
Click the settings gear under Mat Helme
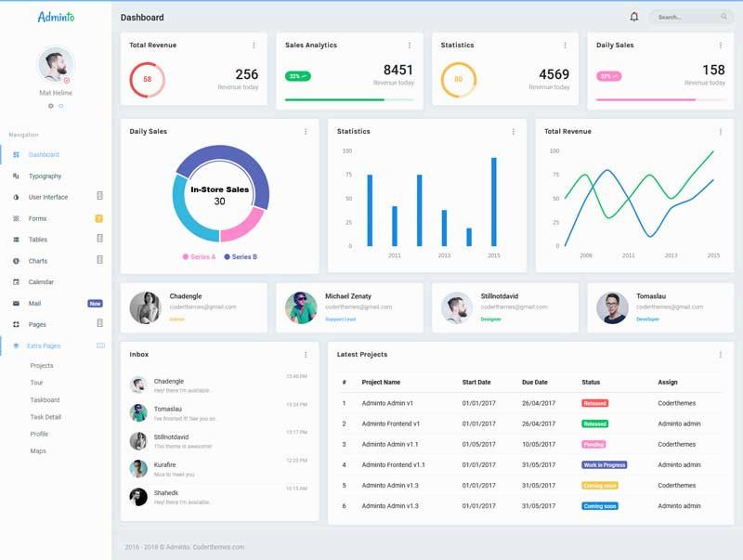coord(51,106)
